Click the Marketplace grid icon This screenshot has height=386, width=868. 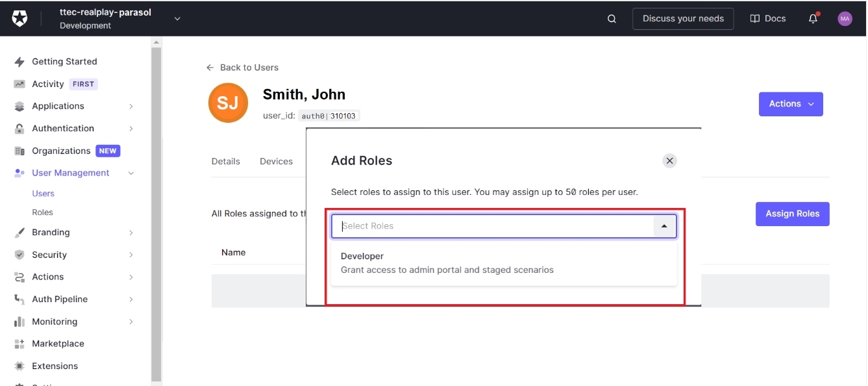[19, 344]
